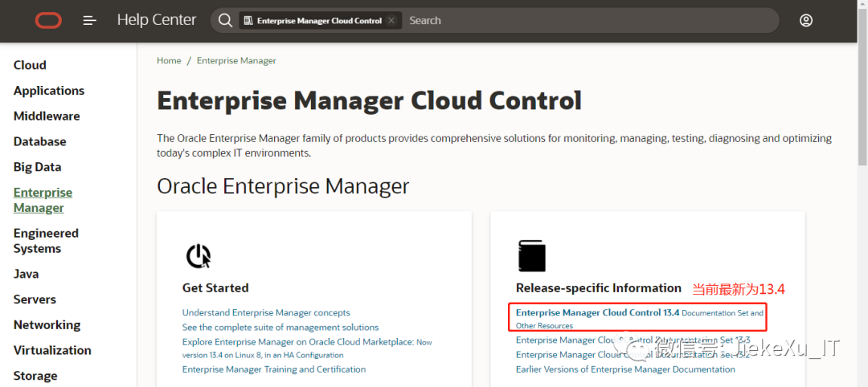This screenshot has height=387, width=868.
Task: Select Java in the sidebar
Action: click(x=26, y=274)
